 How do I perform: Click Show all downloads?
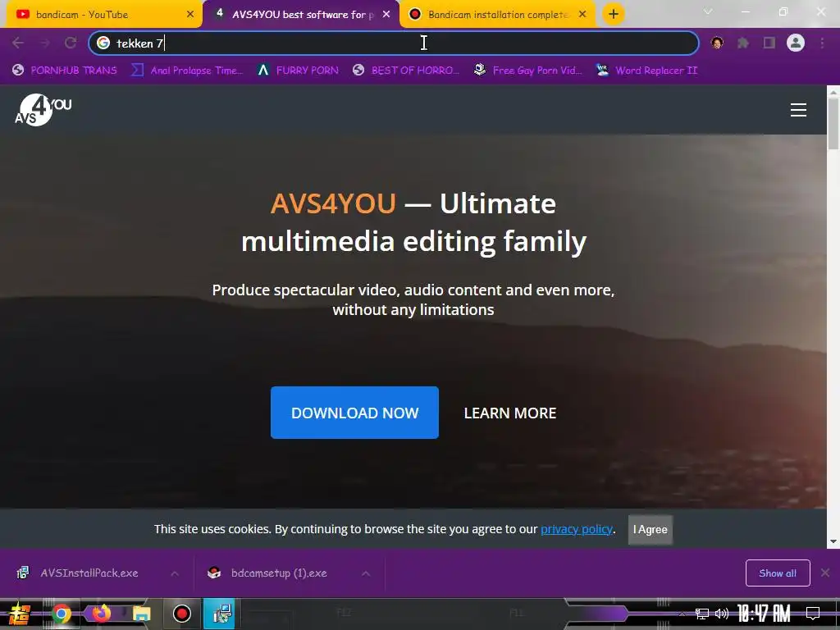pyautogui.click(x=778, y=573)
